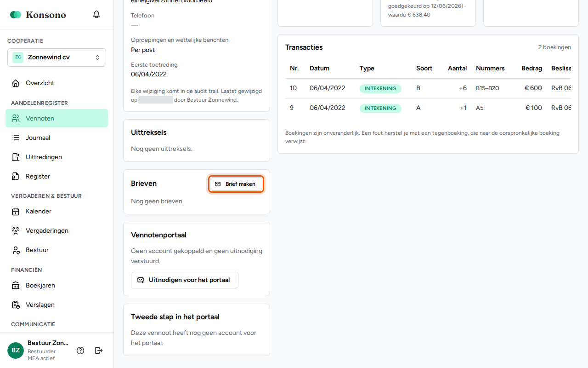Click the Register house icon
The width and height of the screenshot is (588, 368).
click(16, 176)
